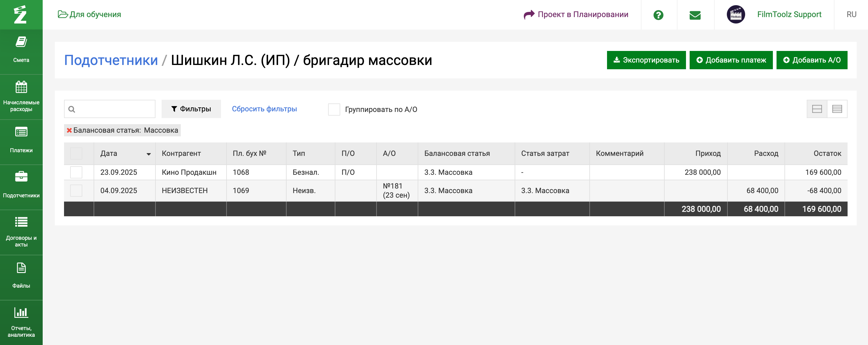This screenshot has width=868, height=345.
Task: Switch to the wide row view icon
Action: pos(817,109)
